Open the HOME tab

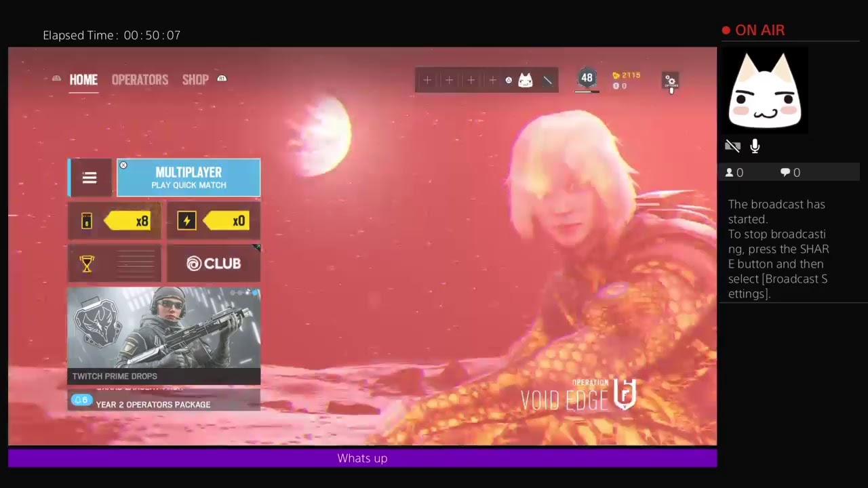pyautogui.click(x=83, y=80)
